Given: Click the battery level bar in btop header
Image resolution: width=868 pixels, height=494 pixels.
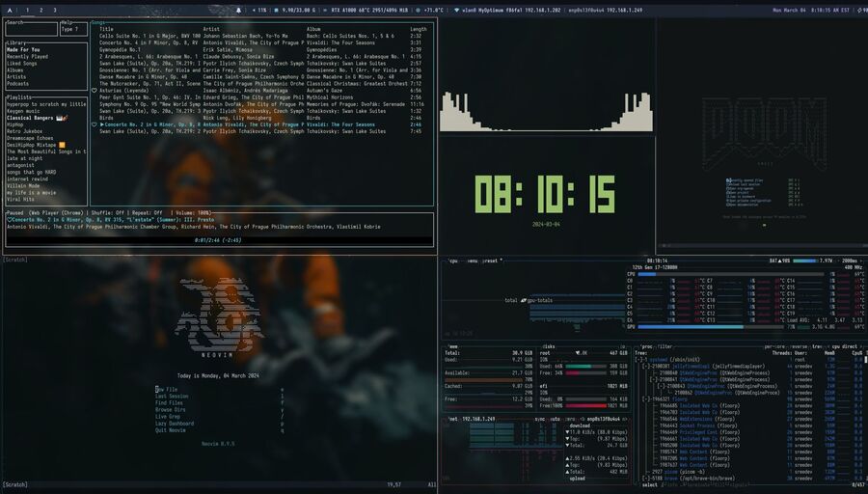Looking at the screenshot, I should click(804, 261).
